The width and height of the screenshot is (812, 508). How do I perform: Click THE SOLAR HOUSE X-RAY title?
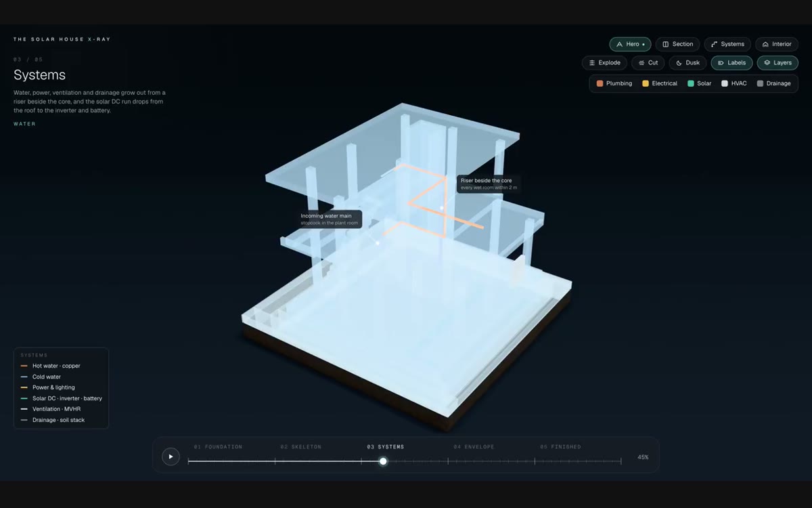(x=62, y=39)
